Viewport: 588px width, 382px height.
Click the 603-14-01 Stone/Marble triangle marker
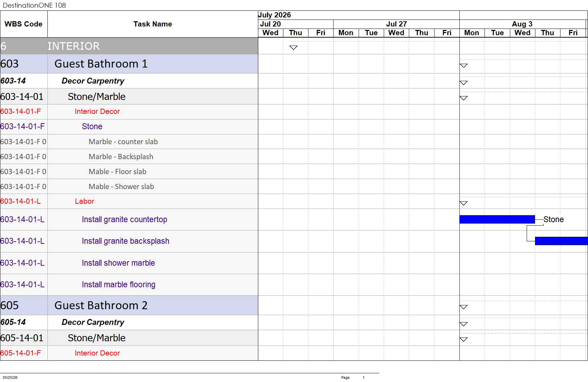464,98
